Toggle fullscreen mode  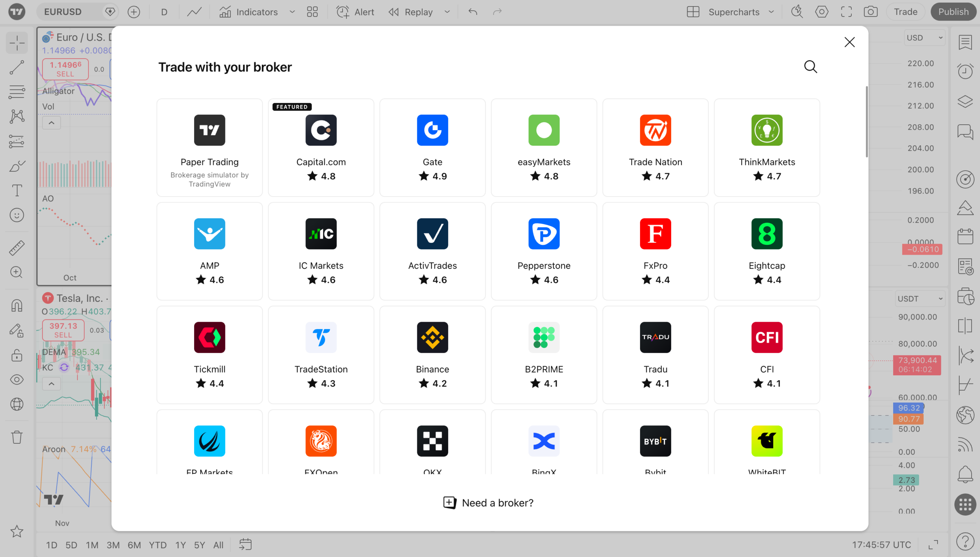[x=846, y=12]
